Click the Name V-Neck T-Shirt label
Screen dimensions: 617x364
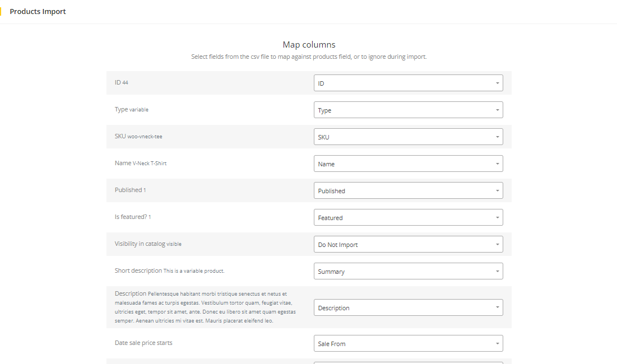(x=149, y=164)
